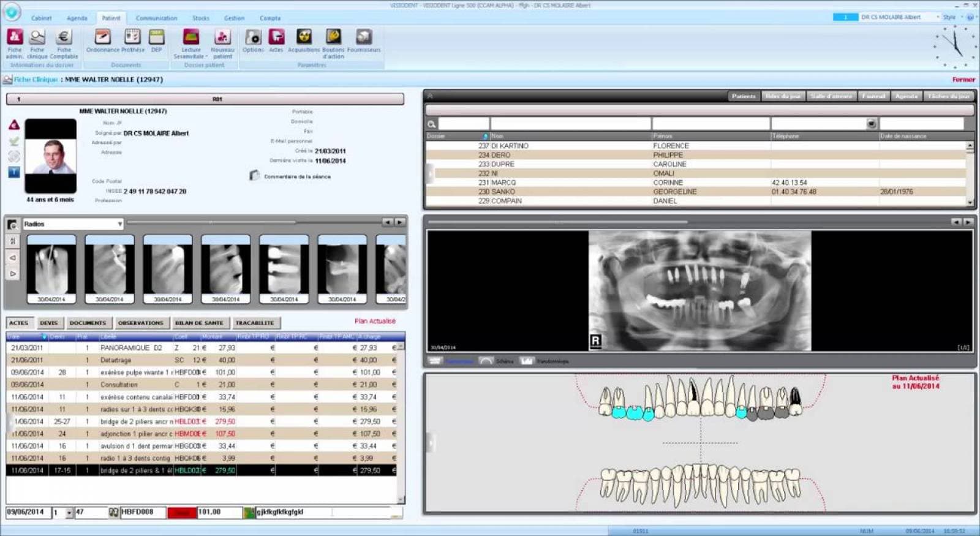The image size is (980, 536).
Task: Open the practitioner DR CS MOLAIRE dropdown
Action: [937, 17]
